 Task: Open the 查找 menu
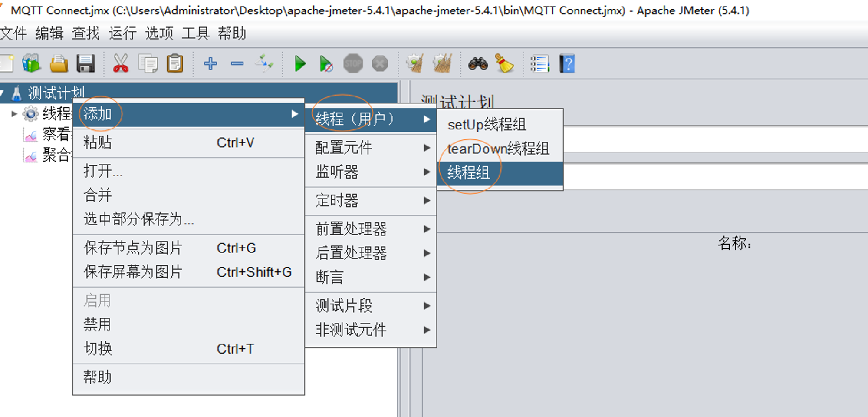pos(86,33)
